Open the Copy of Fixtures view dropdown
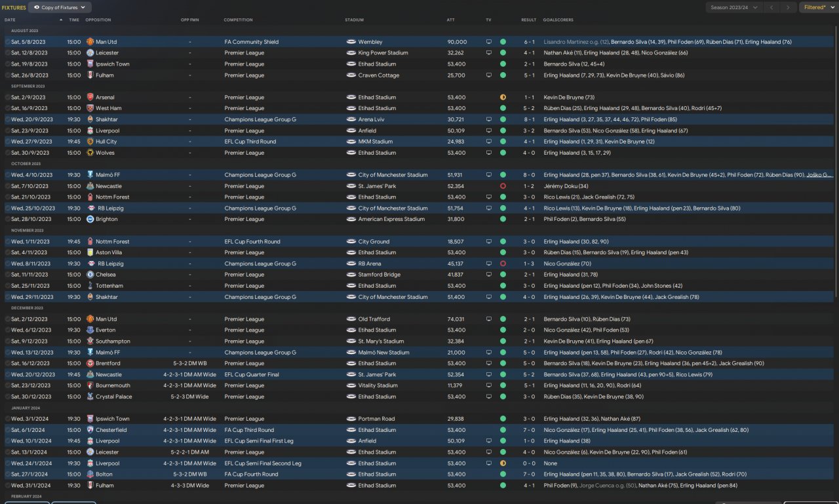Image resolution: width=839 pixels, height=504 pixels. 60,8
